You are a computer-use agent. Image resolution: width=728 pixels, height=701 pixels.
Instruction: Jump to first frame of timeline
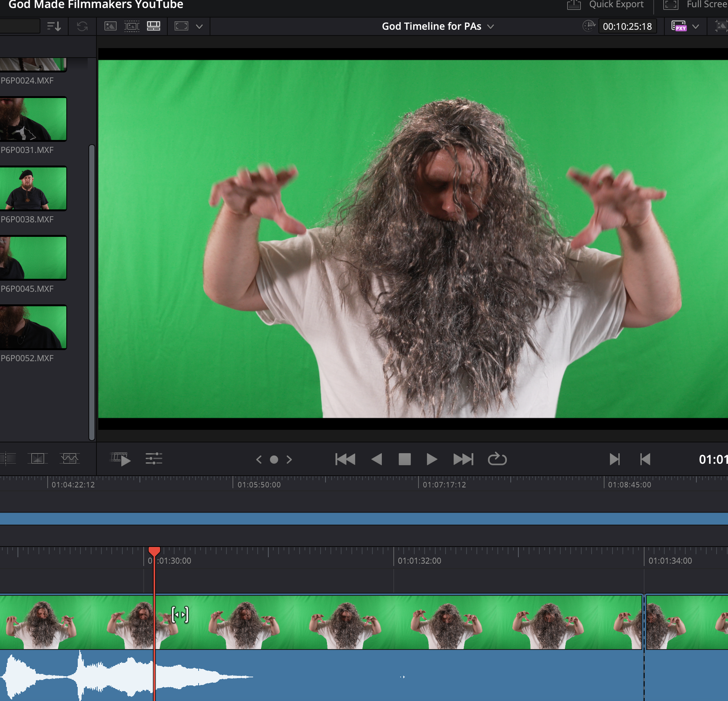tap(345, 459)
